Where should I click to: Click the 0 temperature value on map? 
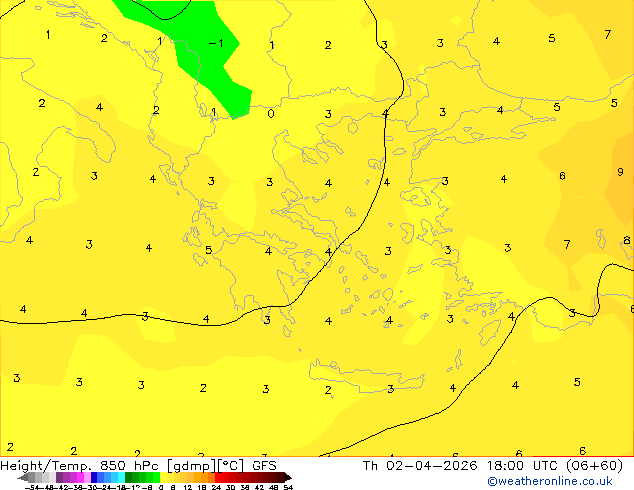click(x=271, y=114)
